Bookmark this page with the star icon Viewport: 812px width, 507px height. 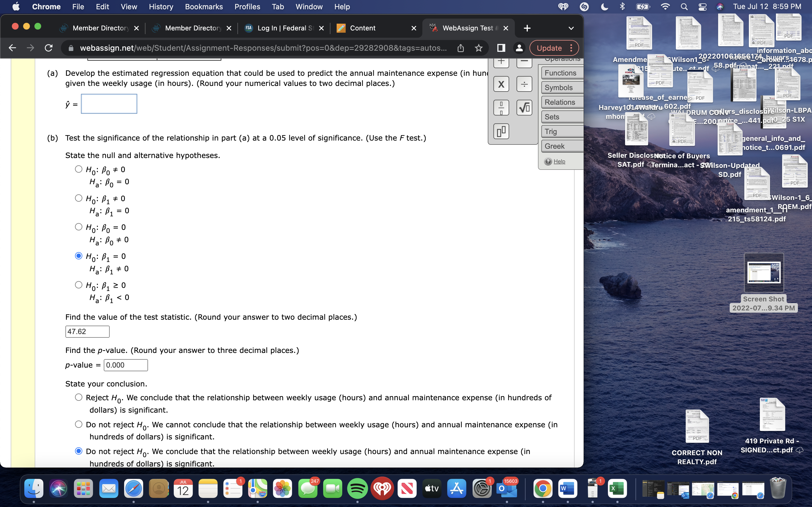pos(478,48)
